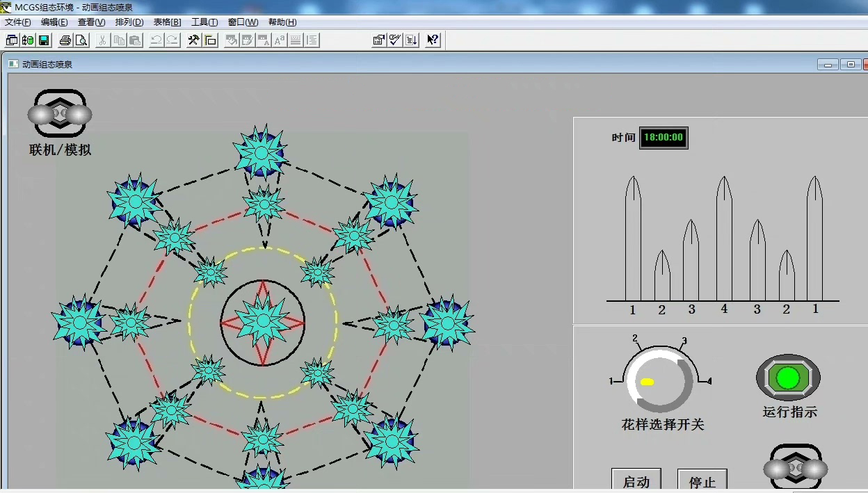Image resolution: width=868 pixels, height=493 pixels.
Task: Click the line style icon
Action: (x=296, y=40)
